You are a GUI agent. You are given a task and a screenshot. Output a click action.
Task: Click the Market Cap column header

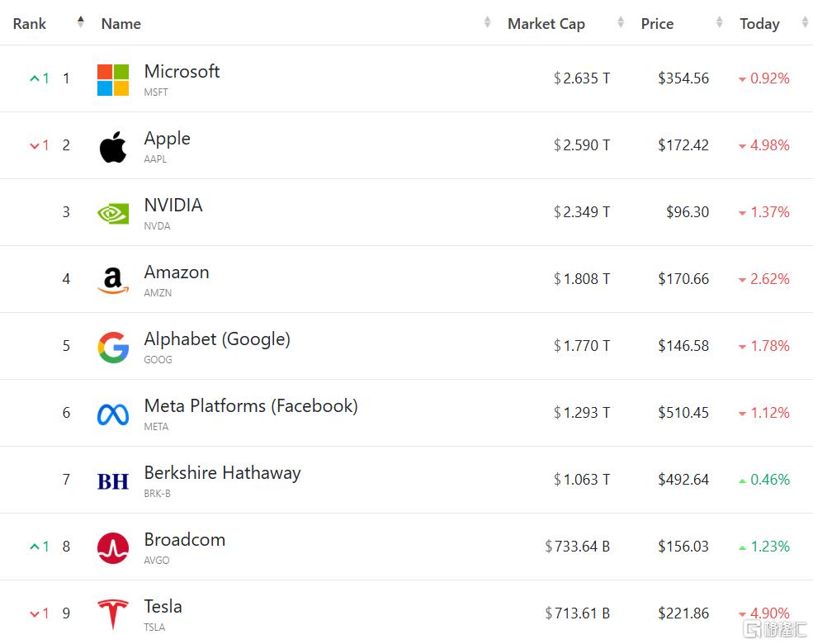(x=546, y=24)
